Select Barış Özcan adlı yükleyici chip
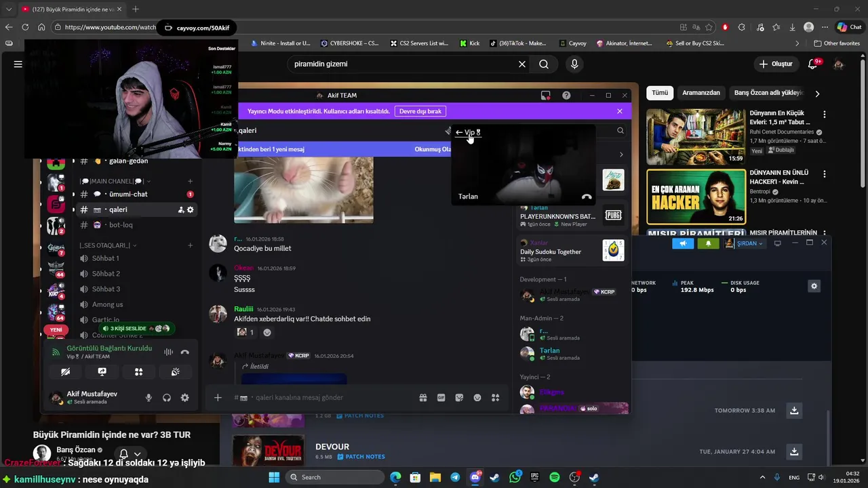Screen dimensions: 868x488 [767, 93]
